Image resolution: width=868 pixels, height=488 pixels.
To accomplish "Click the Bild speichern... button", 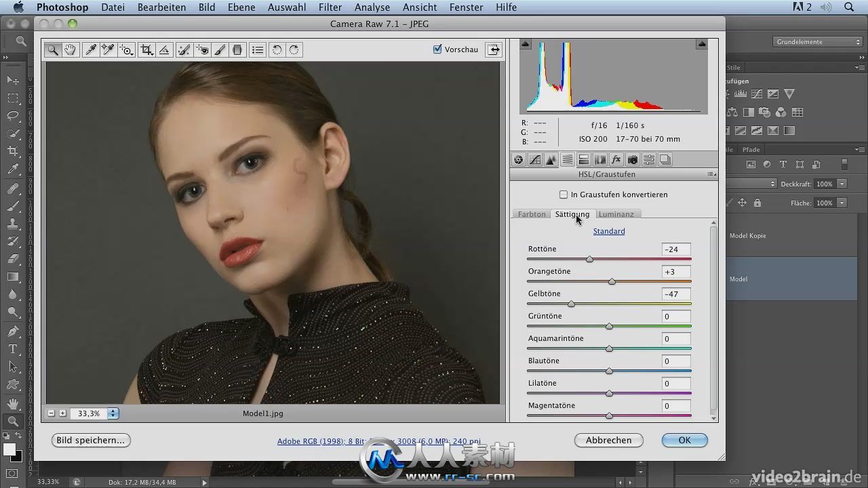I will (91, 440).
